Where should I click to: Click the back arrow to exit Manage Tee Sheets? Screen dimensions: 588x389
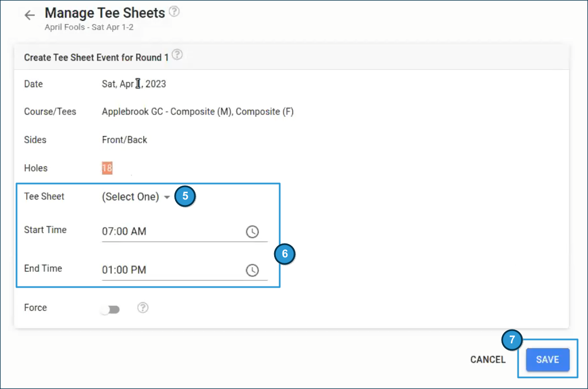29,14
